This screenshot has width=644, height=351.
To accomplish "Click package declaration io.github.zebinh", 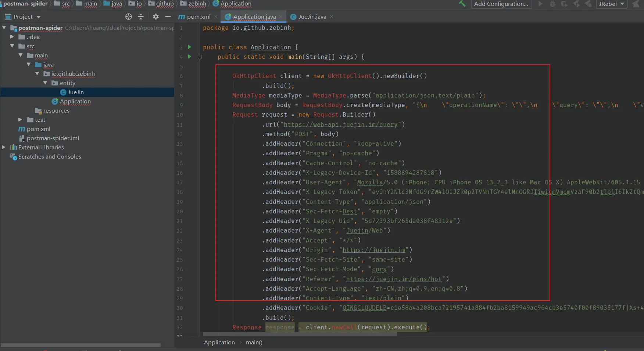I will point(262,28).
